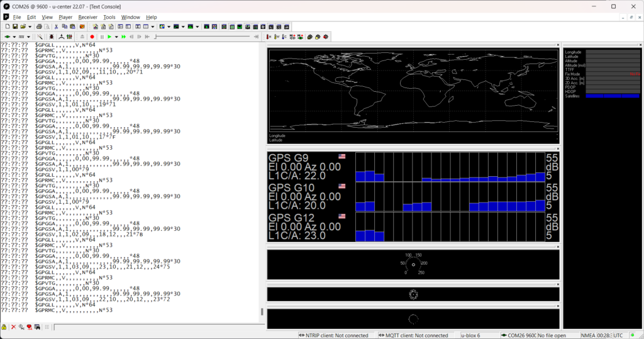Click the Copy icon in the toolbar

(x=65, y=26)
